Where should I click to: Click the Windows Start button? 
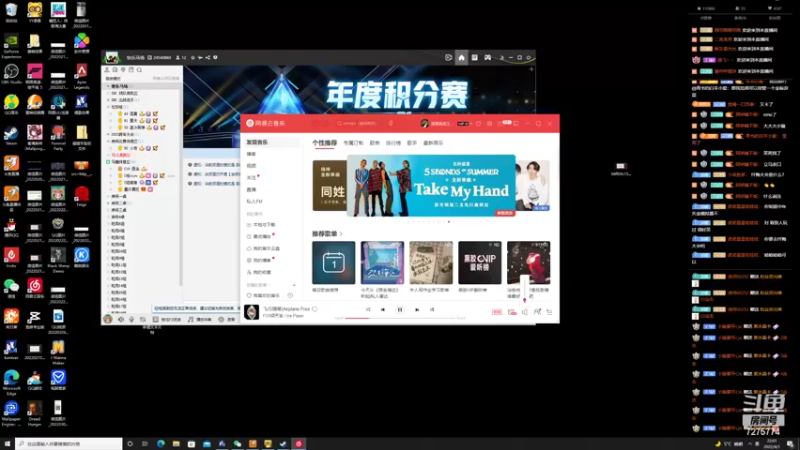pos(7,444)
